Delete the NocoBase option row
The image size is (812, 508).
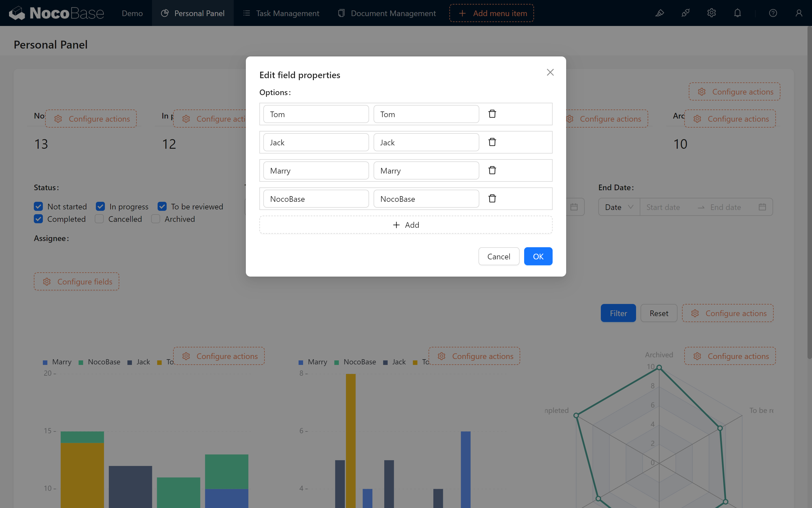point(492,199)
